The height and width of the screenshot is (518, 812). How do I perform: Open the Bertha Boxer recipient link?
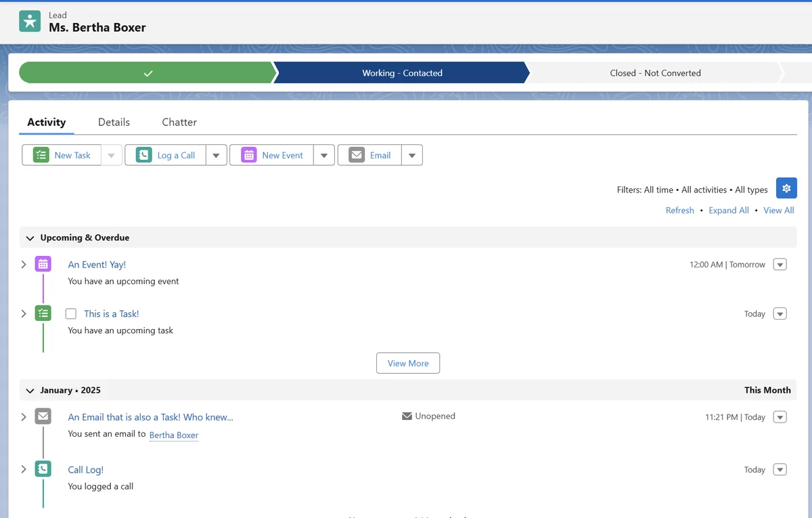174,435
